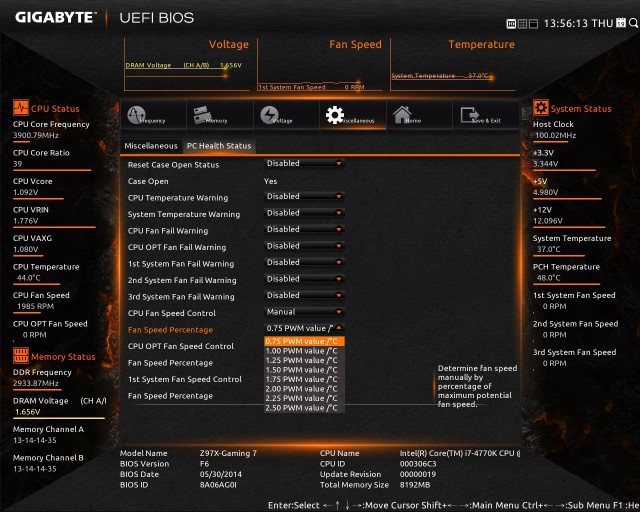
Task: Select the CPU OPT Fan Speed Control row
Action: click(x=181, y=346)
